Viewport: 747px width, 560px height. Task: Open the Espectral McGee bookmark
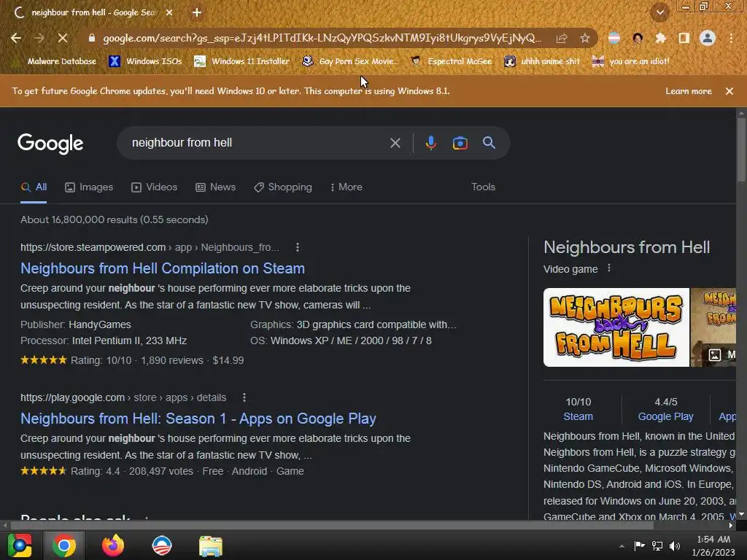click(x=451, y=61)
